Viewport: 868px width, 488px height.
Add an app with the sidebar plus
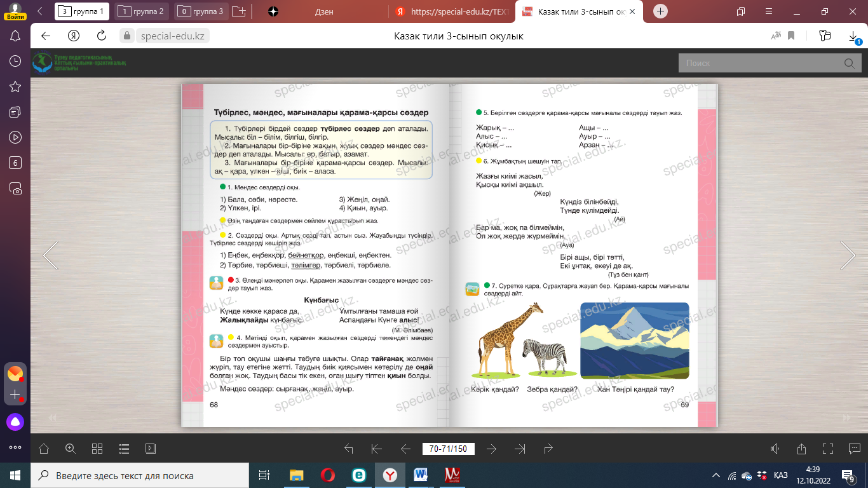(x=15, y=395)
